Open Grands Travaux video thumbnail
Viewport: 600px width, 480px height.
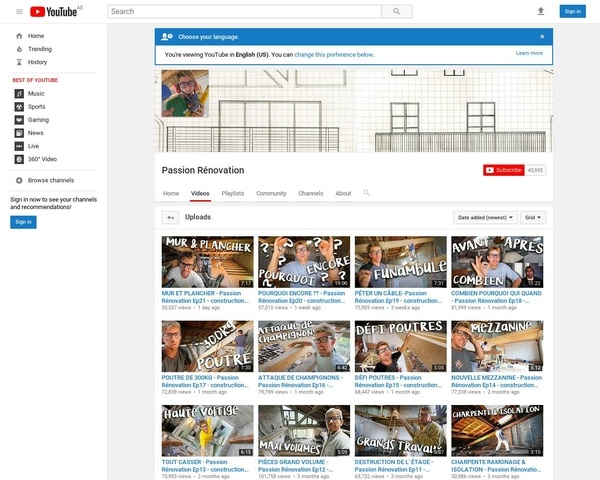pyautogui.click(x=401, y=431)
